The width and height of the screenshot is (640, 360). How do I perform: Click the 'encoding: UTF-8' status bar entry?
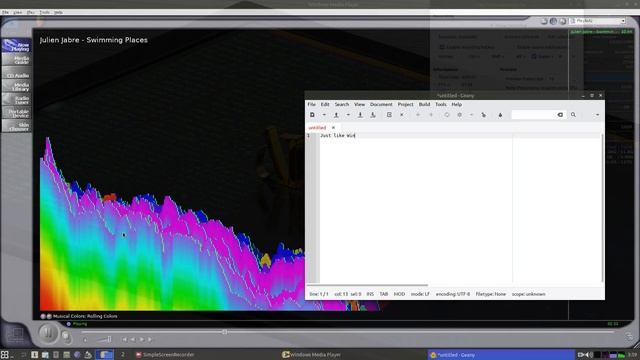[x=453, y=294]
